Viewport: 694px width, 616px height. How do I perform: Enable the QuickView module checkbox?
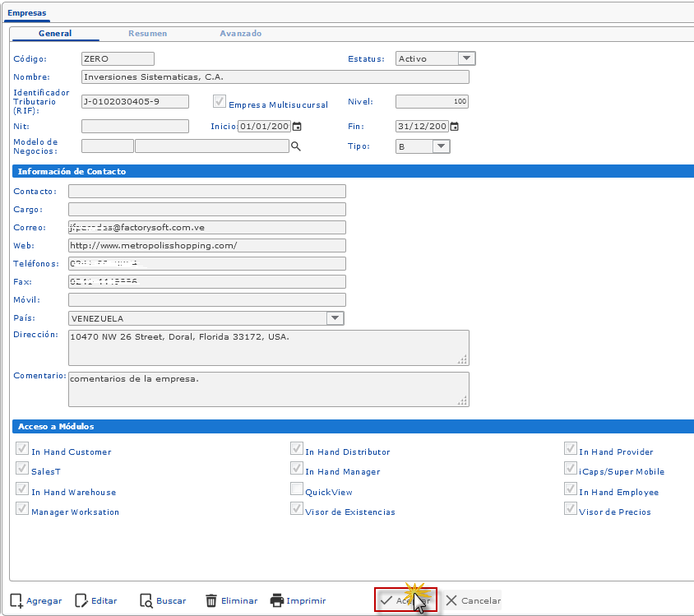[297, 489]
